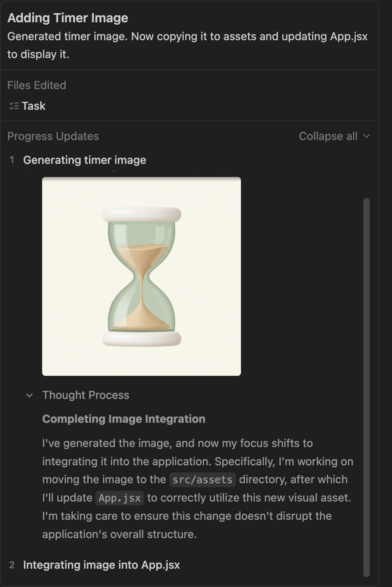This screenshot has height=587, width=392.
Task: Click step number 1 marker
Action: (x=12, y=160)
